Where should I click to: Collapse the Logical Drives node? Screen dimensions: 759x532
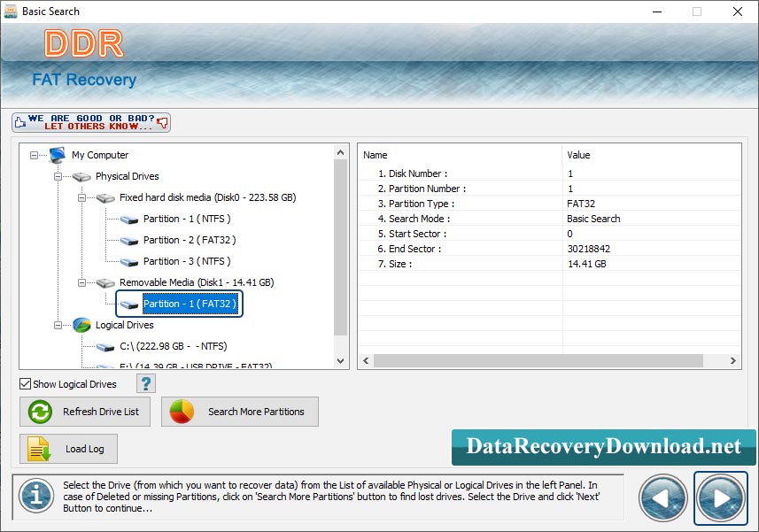click(x=58, y=326)
